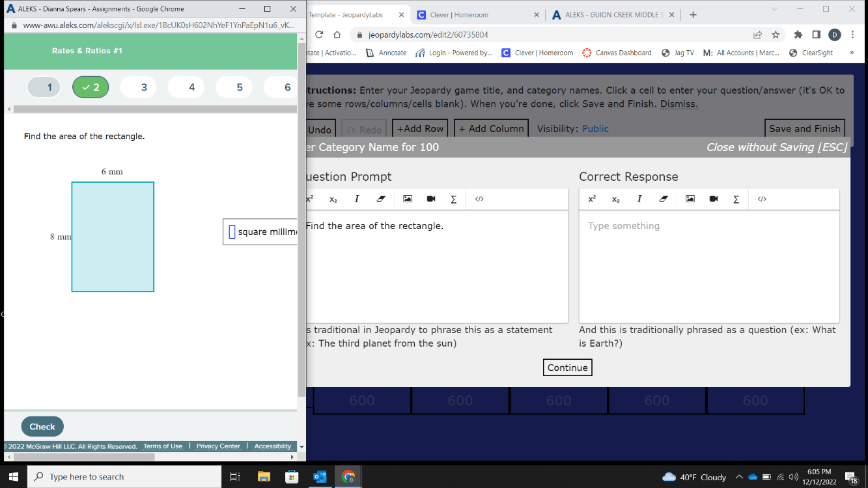
Task: Clear formatting with Question Prompt eraser icon
Action: click(381, 199)
